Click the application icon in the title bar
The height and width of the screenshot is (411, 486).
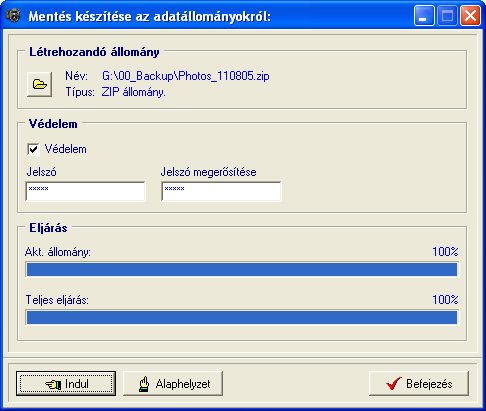tap(13, 16)
